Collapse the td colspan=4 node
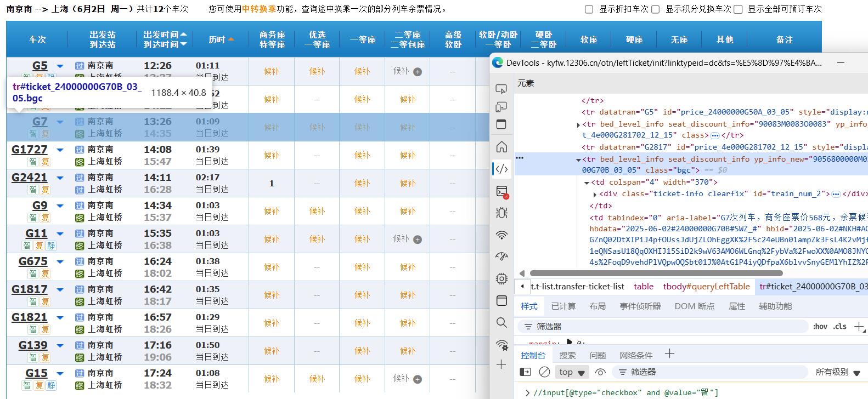 (587, 183)
